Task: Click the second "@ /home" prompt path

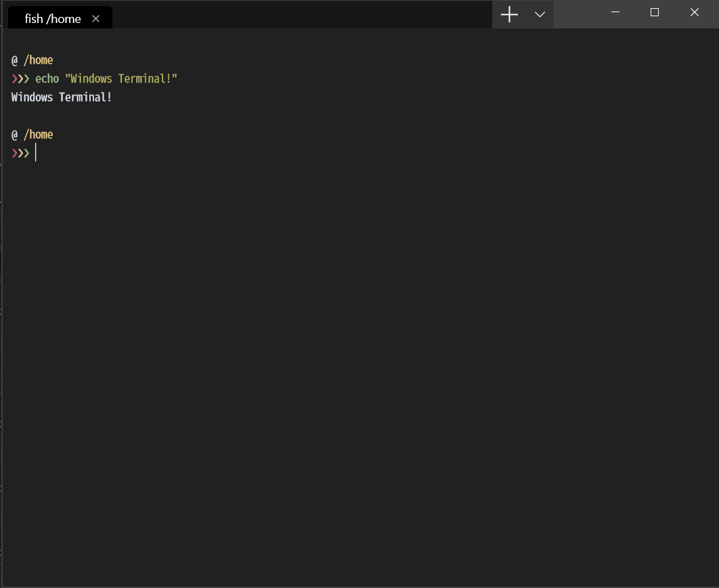Action: coord(32,135)
